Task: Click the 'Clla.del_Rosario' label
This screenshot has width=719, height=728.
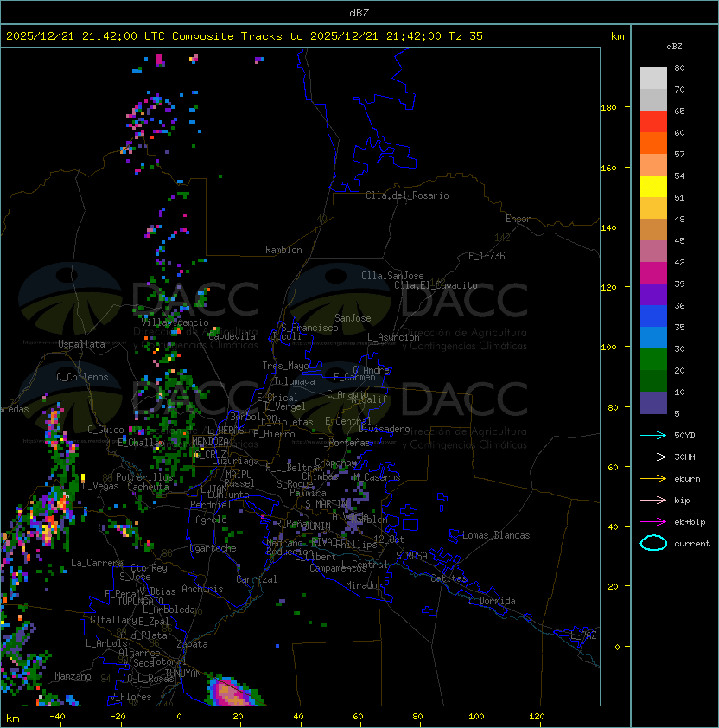Action: tap(407, 195)
